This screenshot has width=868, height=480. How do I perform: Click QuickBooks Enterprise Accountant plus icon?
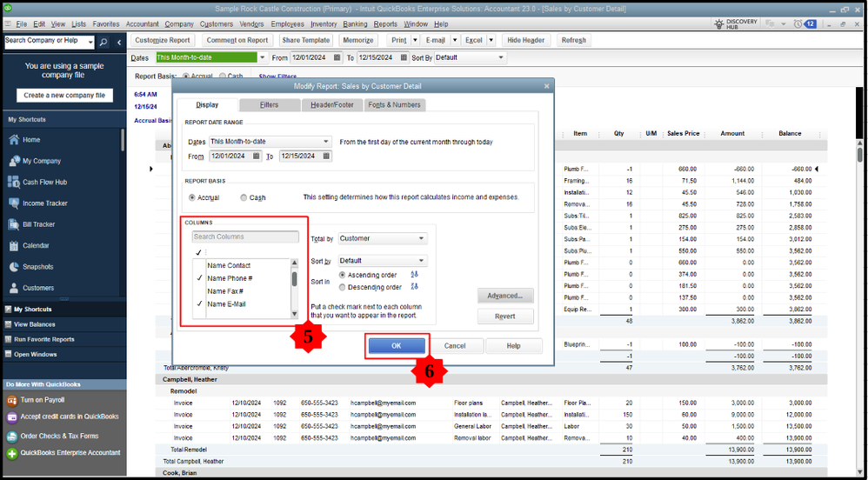pos(12,453)
